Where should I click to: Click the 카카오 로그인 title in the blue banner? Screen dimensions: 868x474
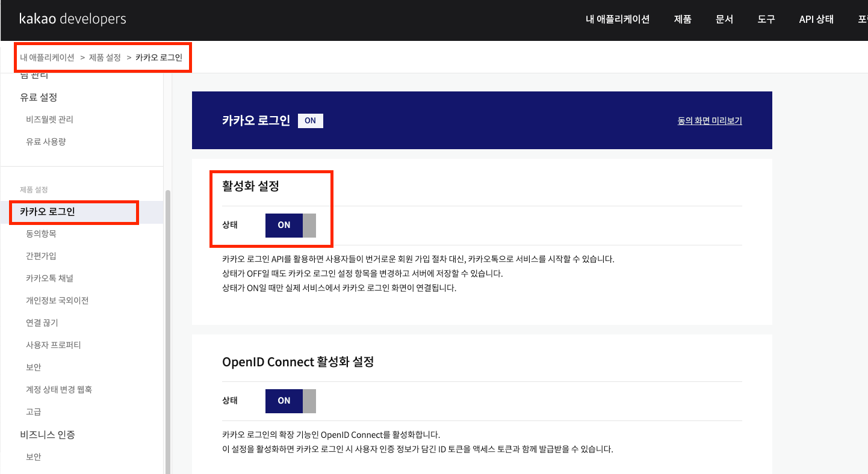[256, 121]
